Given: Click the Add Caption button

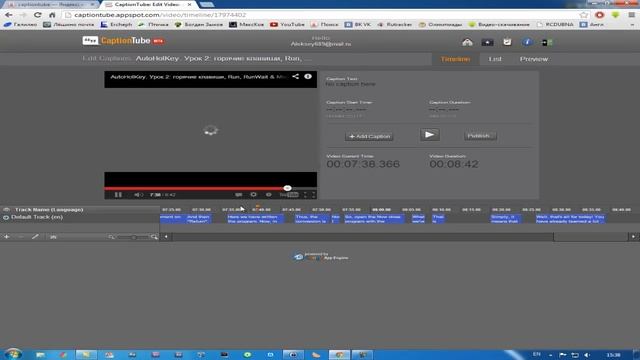Looking at the screenshot, I should click(369, 136).
